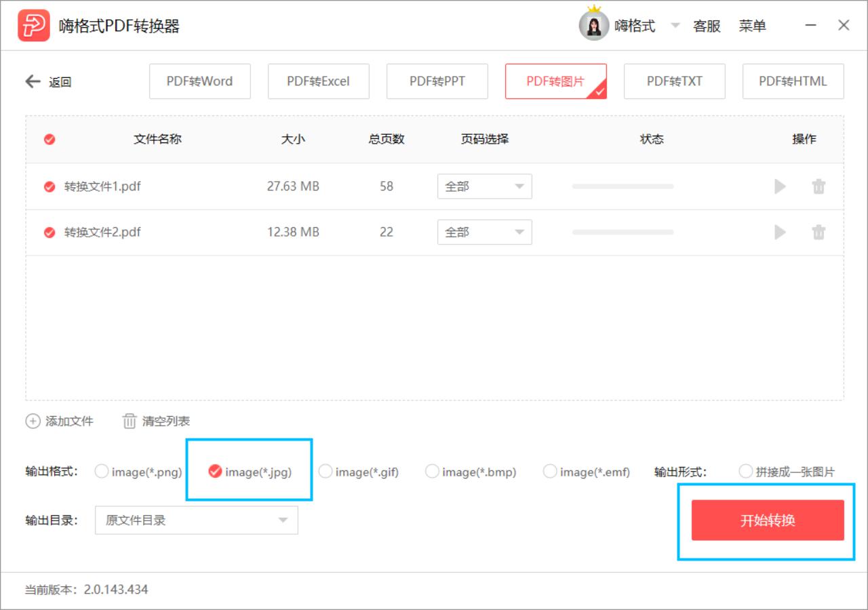
Task: Select image(*.png) output format
Action: [101, 472]
